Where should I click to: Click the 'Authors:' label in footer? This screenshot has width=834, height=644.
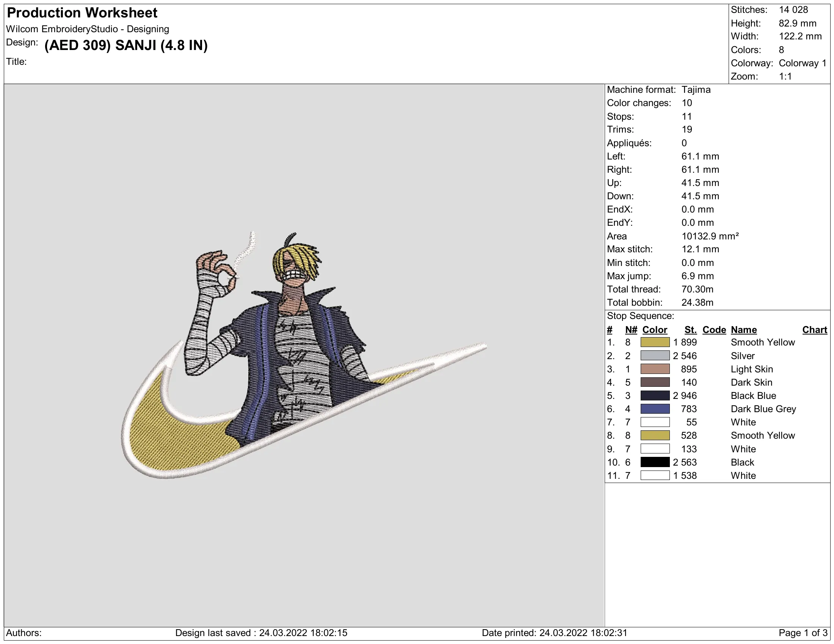click(24, 633)
